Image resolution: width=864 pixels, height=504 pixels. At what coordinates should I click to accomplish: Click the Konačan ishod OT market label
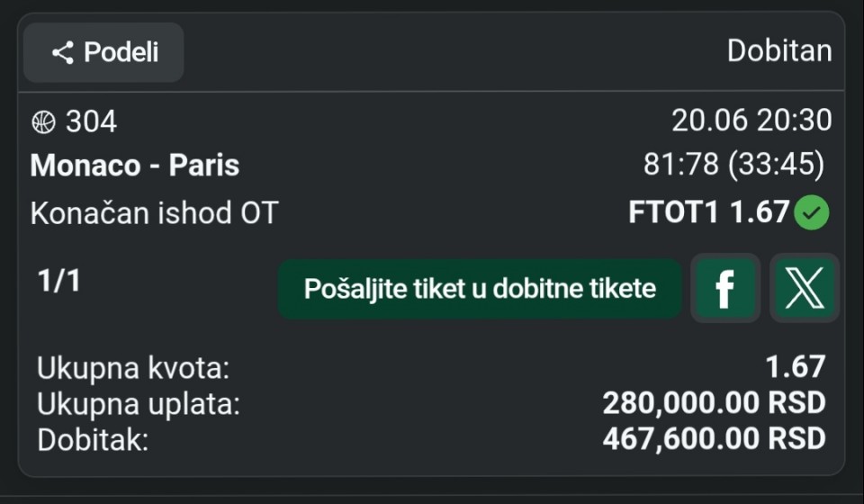[x=155, y=213]
